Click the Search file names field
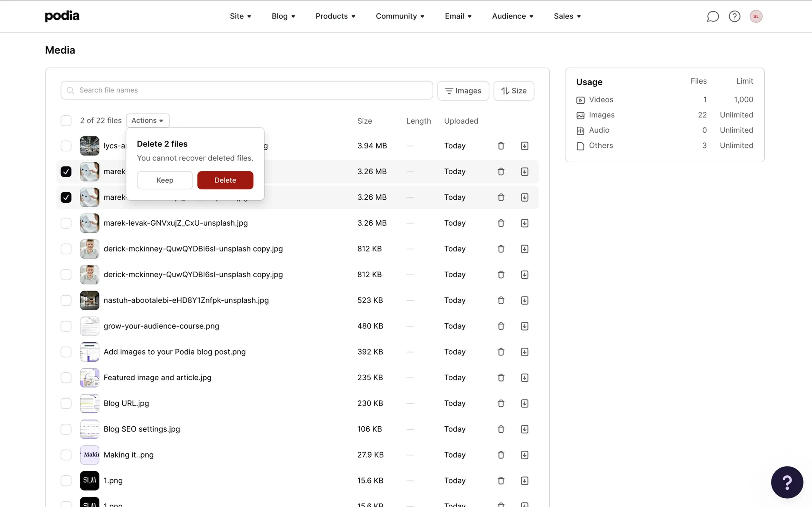The height and width of the screenshot is (507, 812). 247,90
